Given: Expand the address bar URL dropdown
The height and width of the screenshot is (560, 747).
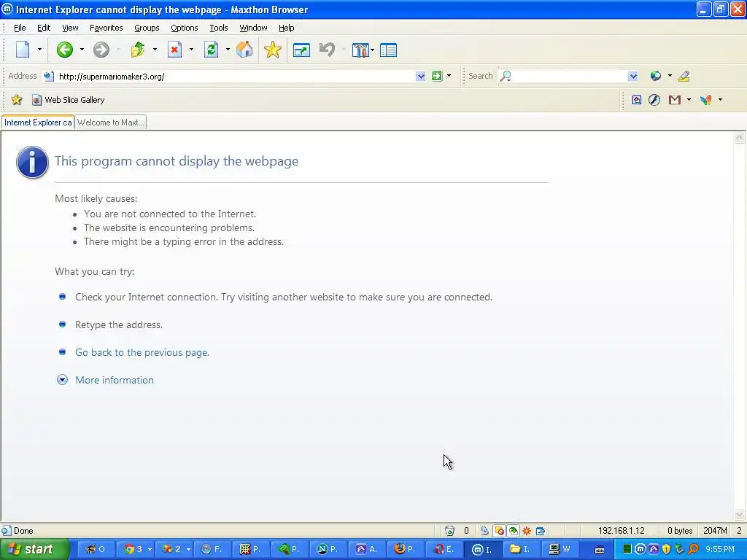Looking at the screenshot, I should click(420, 76).
